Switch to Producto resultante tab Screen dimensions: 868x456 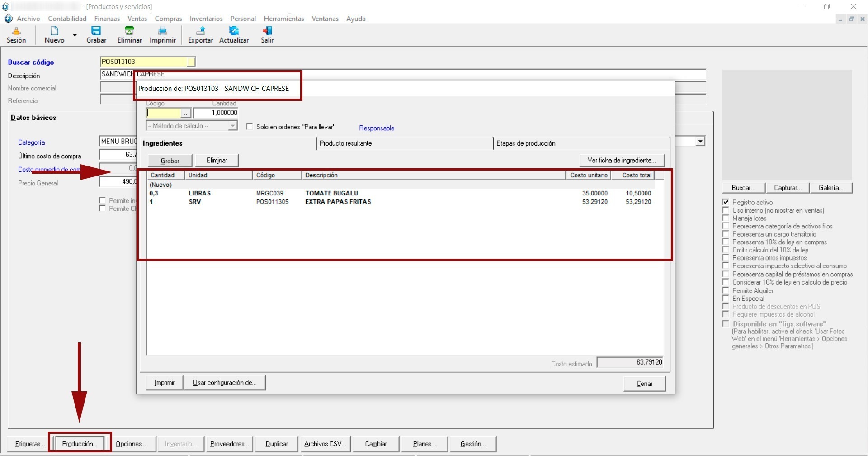click(346, 143)
